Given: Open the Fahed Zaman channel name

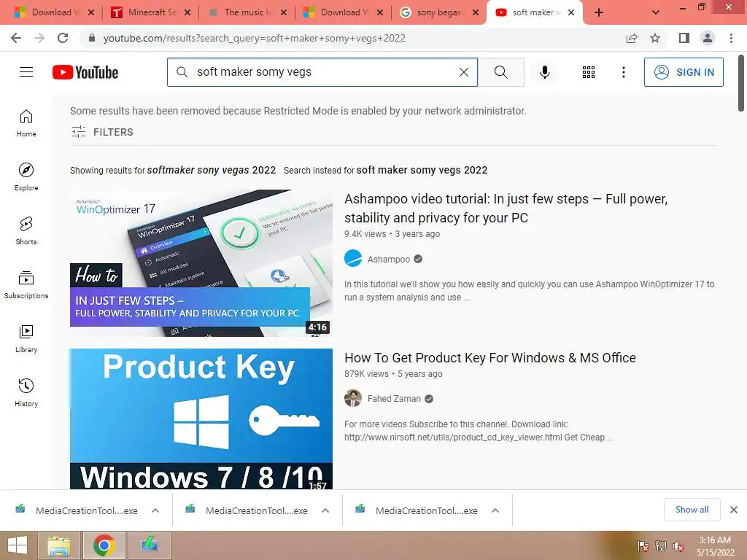Looking at the screenshot, I should 394,399.
